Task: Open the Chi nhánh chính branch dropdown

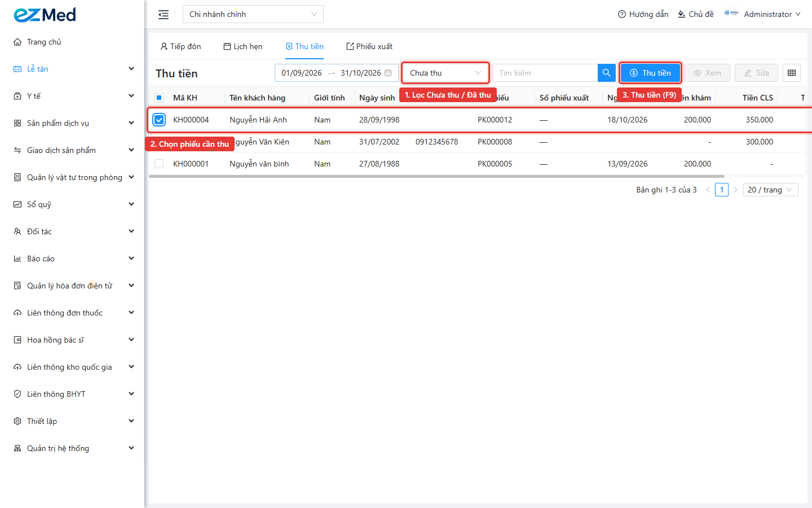Action: [253, 14]
